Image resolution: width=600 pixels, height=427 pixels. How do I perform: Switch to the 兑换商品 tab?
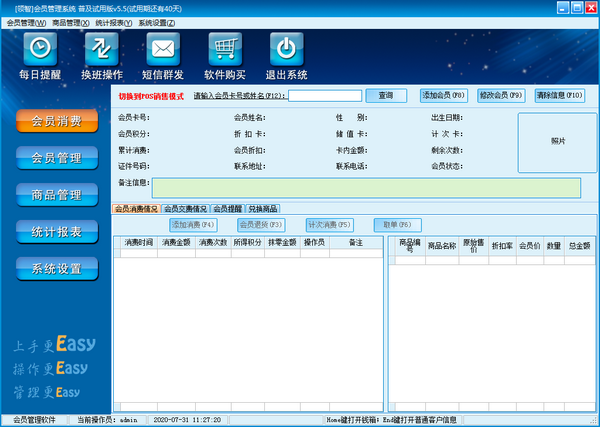click(x=263, y=209)
